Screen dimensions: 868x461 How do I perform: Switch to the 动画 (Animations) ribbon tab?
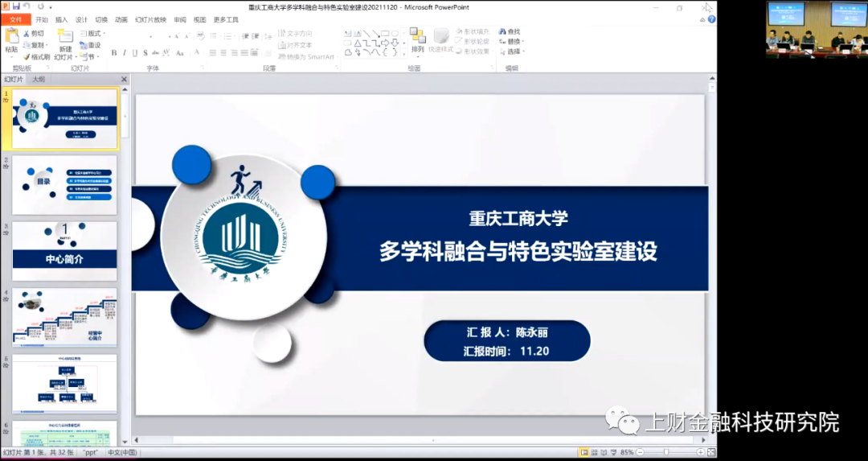121,19
